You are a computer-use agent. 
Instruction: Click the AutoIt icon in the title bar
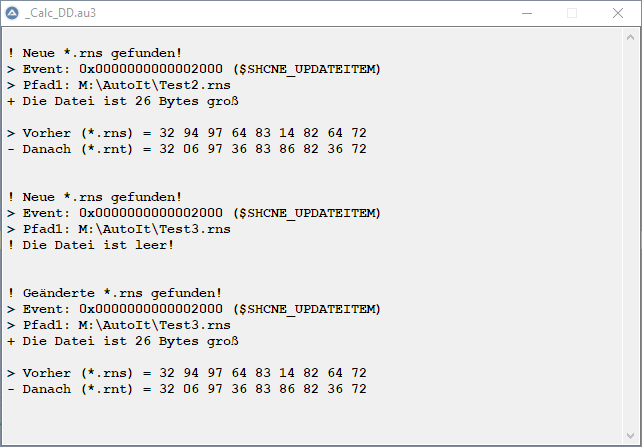[13, 14]
